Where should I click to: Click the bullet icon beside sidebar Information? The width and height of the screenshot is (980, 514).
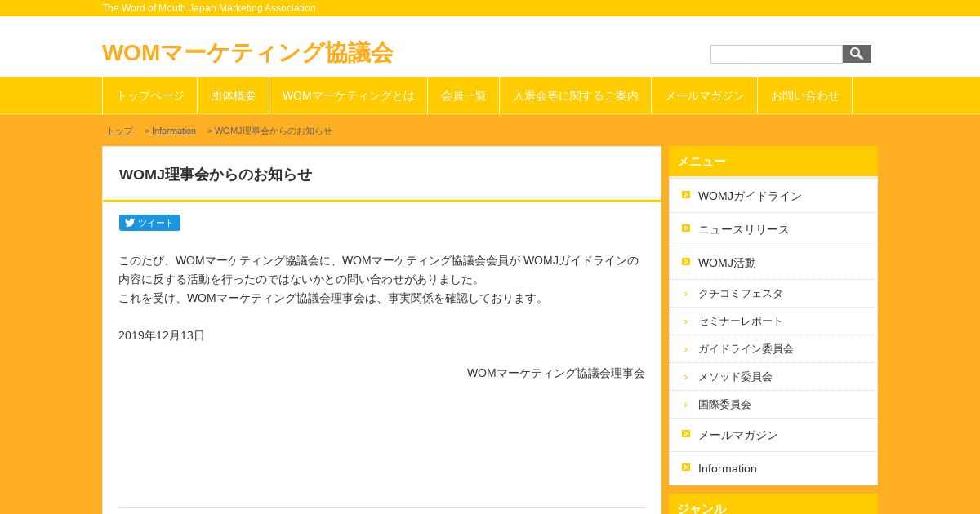(686, 467)
